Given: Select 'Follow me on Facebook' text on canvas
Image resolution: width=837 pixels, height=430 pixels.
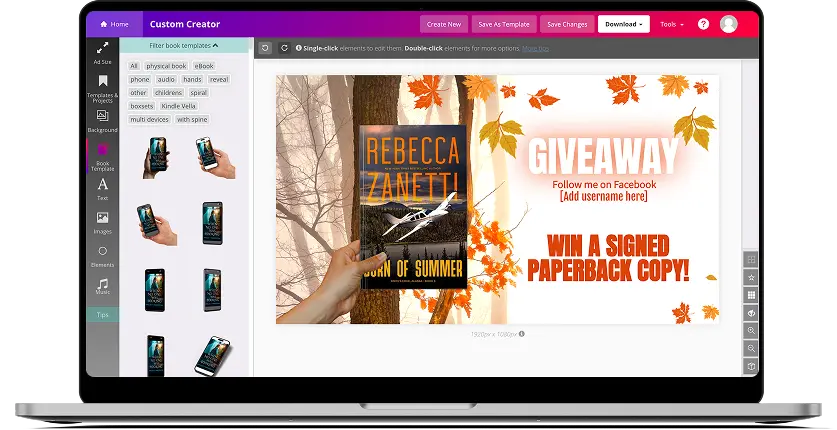Looking at the screenshot, I should [604, 185].
